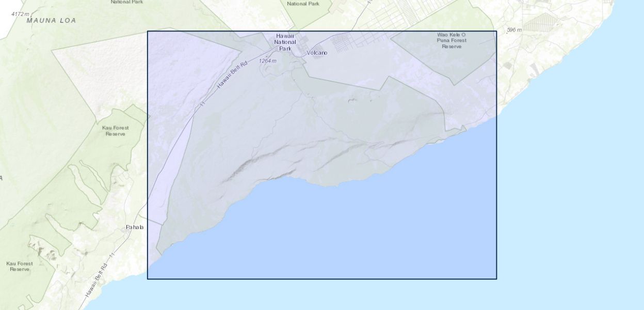Click the Volcano town label
Image resolution: width=644 pixels, height=310 pixels.
pyautogui.click(x=317, y=53)
